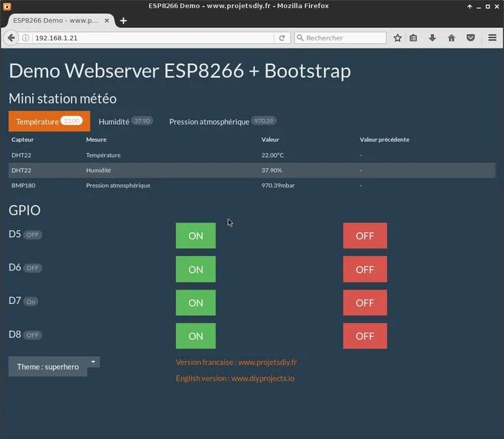Click the Valeur précédente column header
Viewport: 504px width, 439px height.
coord(384,140)
